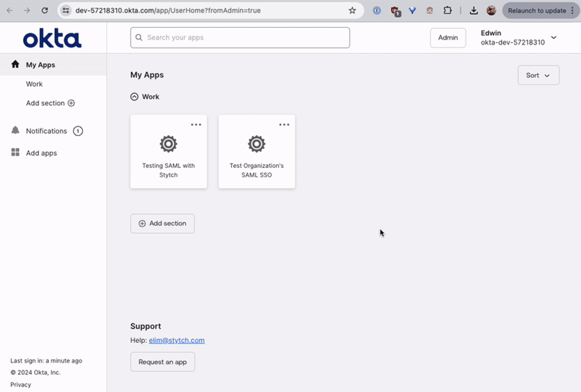Toggle the Work section collapse arrow
Screen dimensions: 581x392
pyautogui.click(x=134, y=96)
